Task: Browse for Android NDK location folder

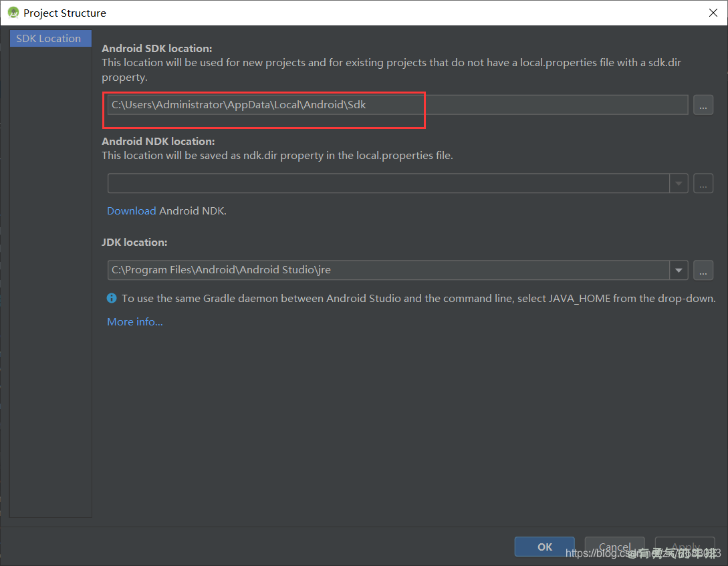Action: (703, 183)
